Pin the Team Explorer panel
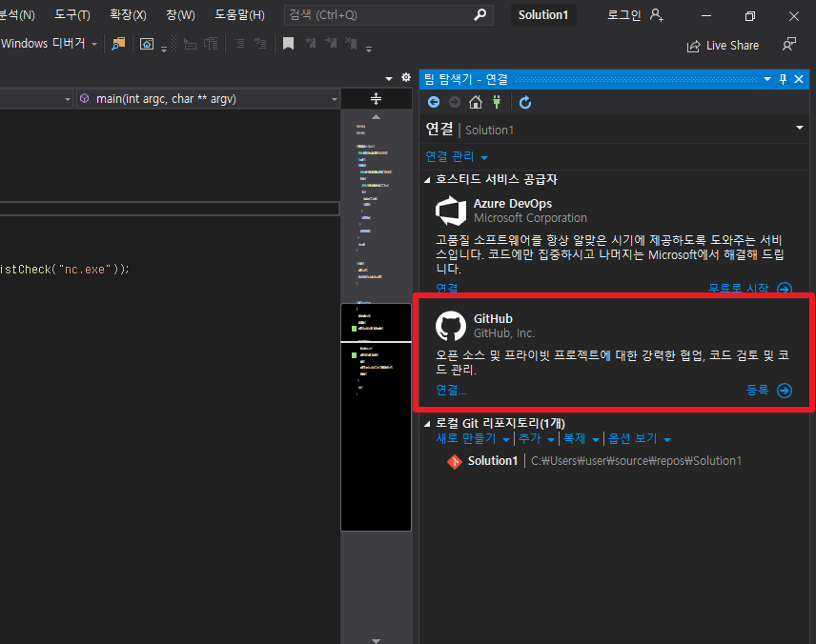This screenshot has width=816, height=644. point(783,79)
